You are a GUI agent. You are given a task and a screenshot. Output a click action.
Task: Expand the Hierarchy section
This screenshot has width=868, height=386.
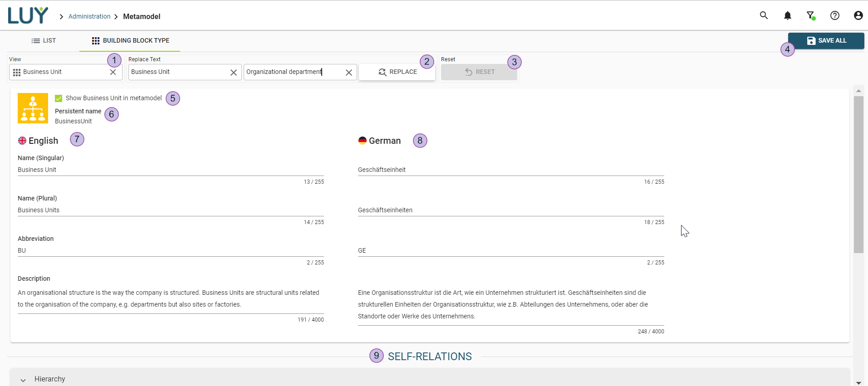point(23,380)
